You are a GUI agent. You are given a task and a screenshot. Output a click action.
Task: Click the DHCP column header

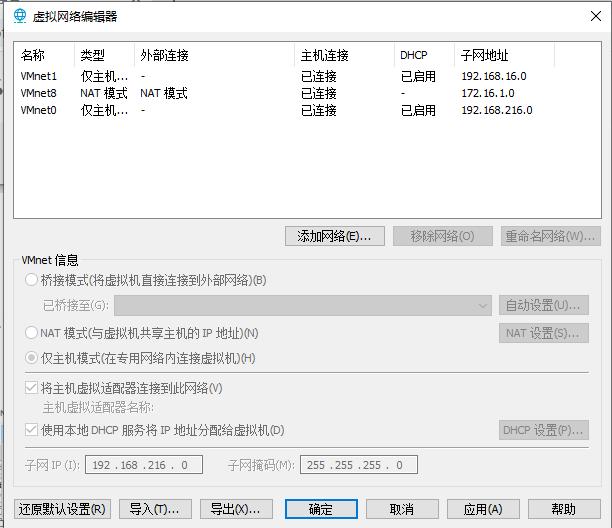tap(424, 55)
